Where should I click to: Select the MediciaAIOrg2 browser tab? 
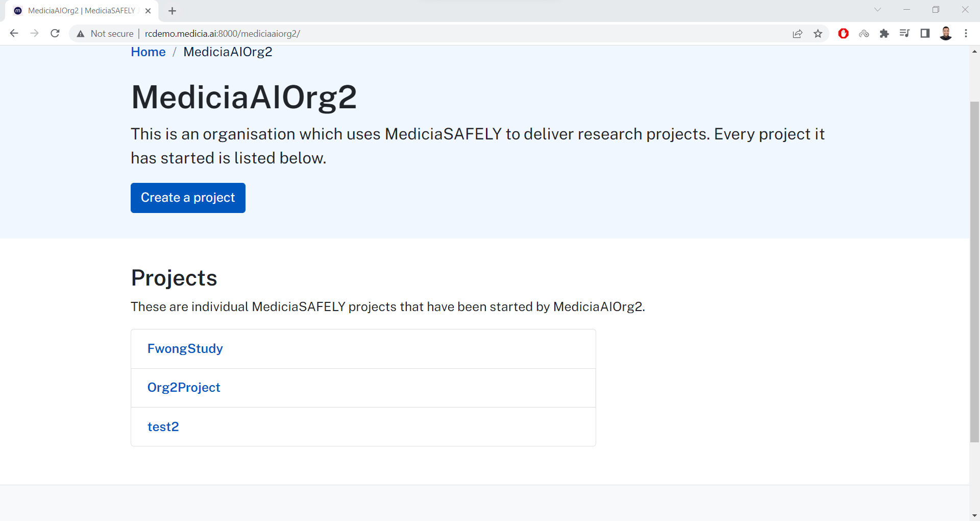click(82, 11)
